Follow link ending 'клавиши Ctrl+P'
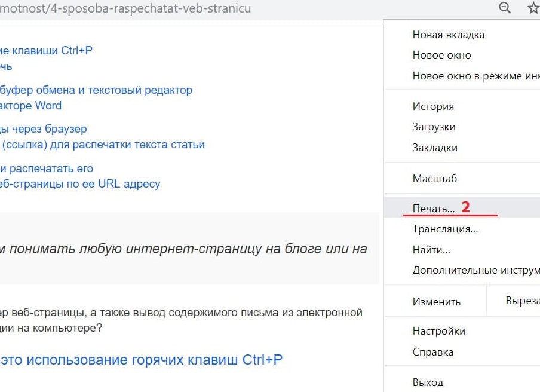Viewport: 540px width, 392px height. click(46, 51)
